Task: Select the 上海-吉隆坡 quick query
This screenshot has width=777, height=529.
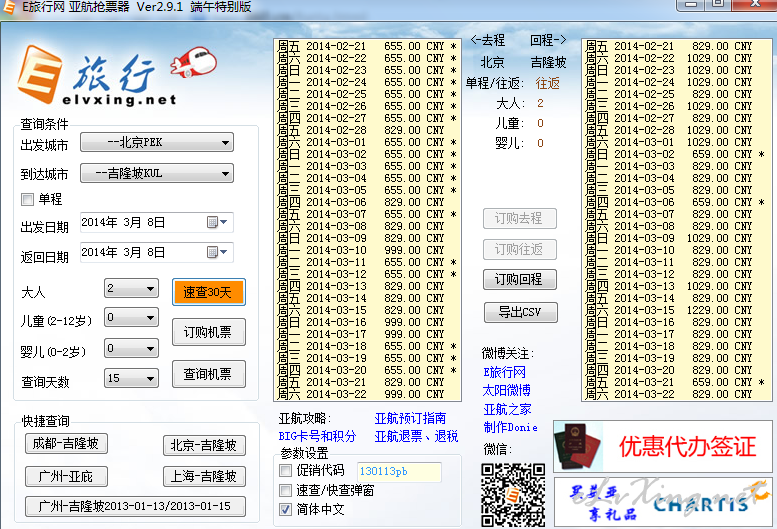Action: click(204, 476)
